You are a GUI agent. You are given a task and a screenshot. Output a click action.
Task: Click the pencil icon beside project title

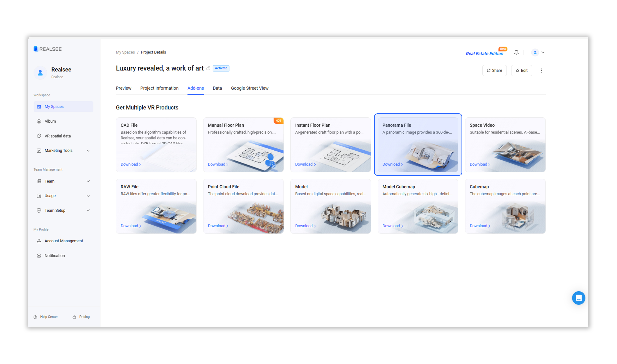click(x=208, y=68)
